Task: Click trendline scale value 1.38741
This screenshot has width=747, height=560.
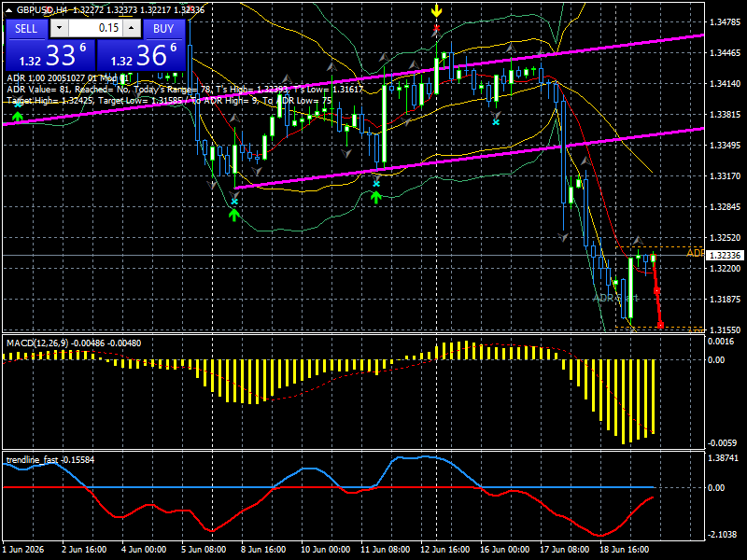Action: pyautogui.click(x=723, y=458)
